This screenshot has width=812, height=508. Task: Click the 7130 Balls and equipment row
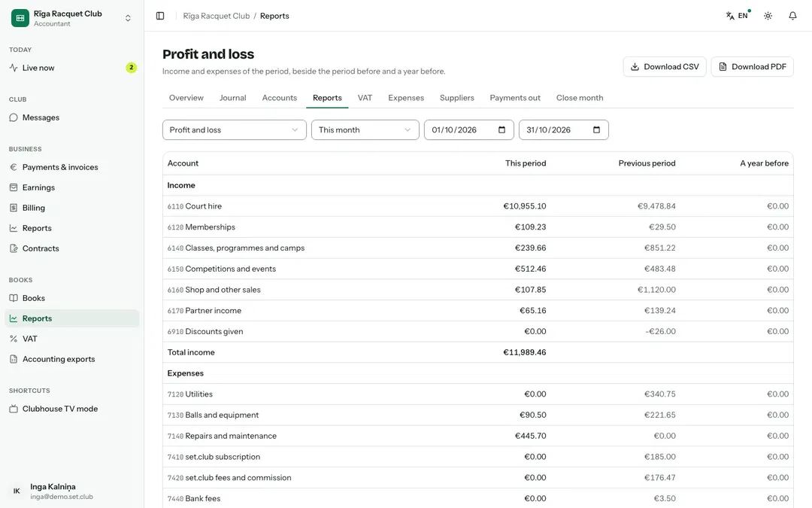click(x=478, y=415)
